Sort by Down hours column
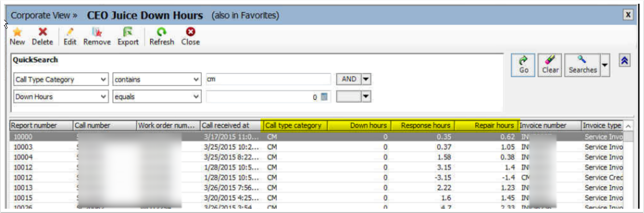This screenshot has height=213, width=644. pyautogui.click(x=359, y=125)
